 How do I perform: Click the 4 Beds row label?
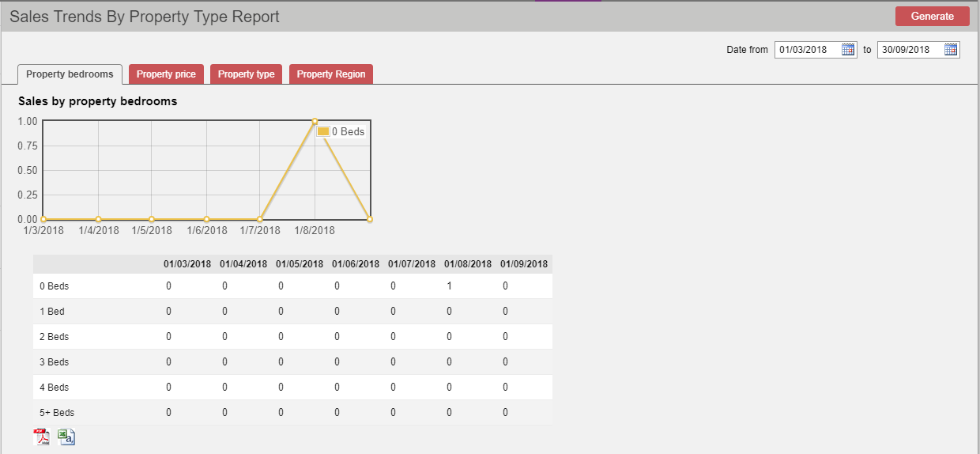(55, 388)
